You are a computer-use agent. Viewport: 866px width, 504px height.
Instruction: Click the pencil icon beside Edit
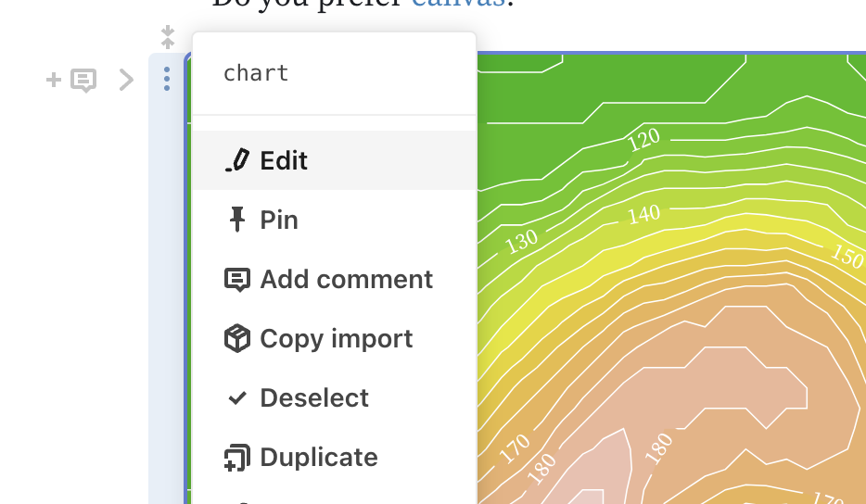pyautogui.click(x=237, y=160)
